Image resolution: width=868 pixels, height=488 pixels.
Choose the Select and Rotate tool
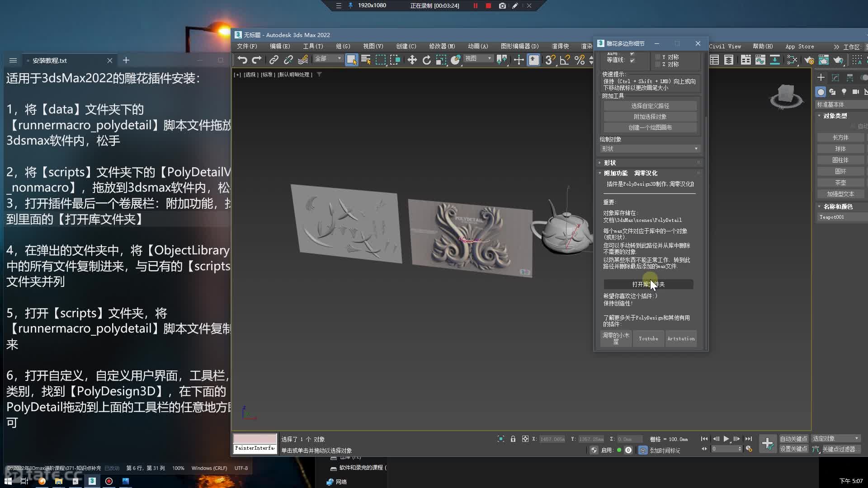(426, 60)
